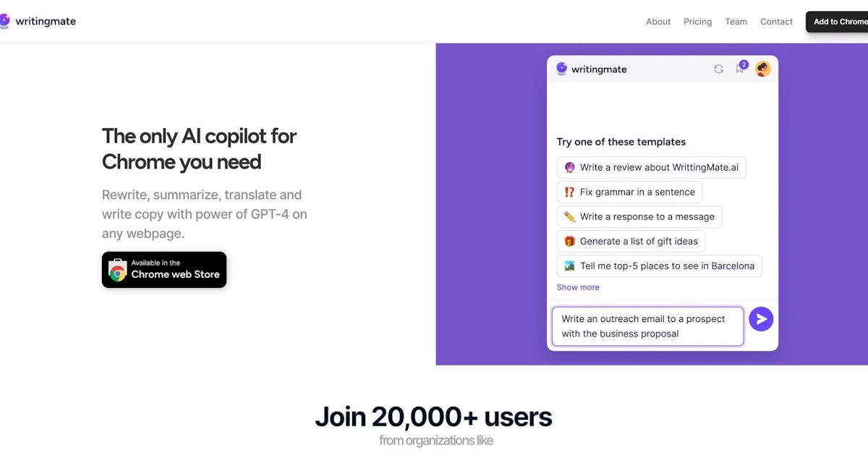Image resolution: width=868 pixels, height=453 pixels.
Task: Choose the Fix grammar in a sentence template
Action: (630, 192)
